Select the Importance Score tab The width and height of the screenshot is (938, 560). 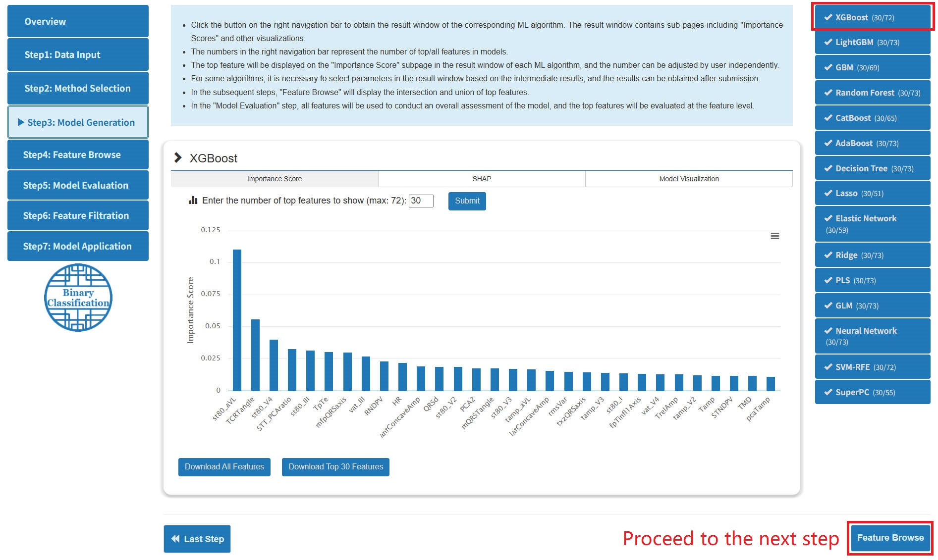(274, 179)
